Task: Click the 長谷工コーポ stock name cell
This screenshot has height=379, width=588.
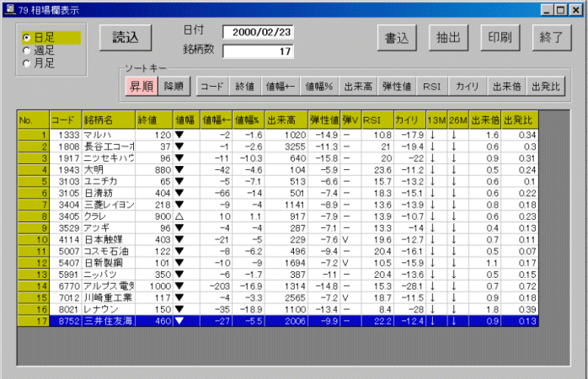Action: pos(109,147)
